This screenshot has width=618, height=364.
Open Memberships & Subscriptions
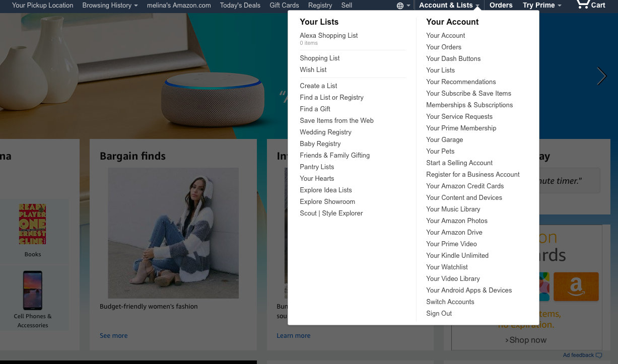point(469,105)
